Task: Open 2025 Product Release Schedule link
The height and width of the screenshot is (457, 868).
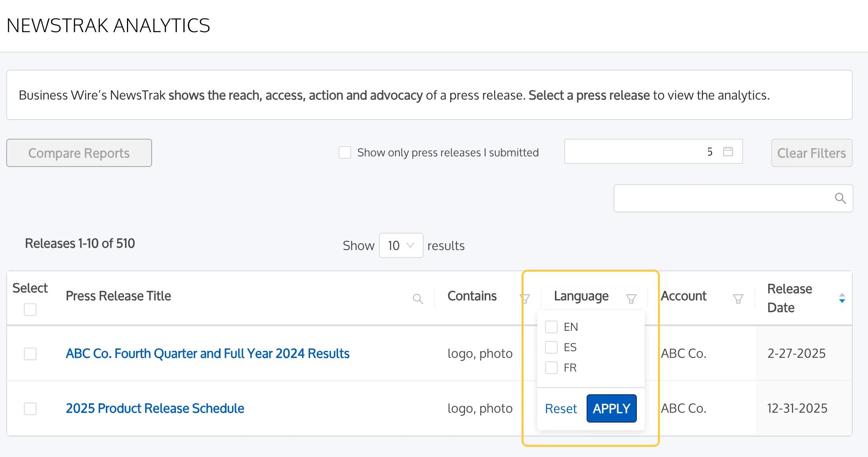Action: [x=155, y=408]
